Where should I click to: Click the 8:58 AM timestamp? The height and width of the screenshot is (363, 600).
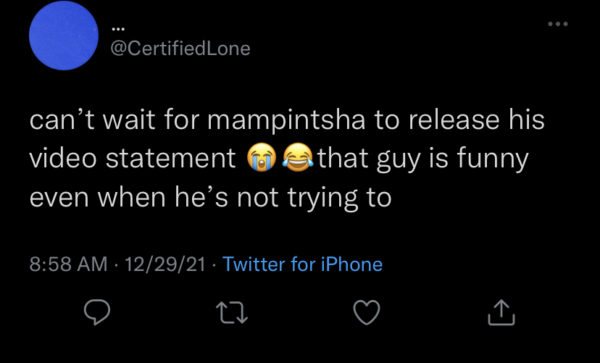[68, 264]
